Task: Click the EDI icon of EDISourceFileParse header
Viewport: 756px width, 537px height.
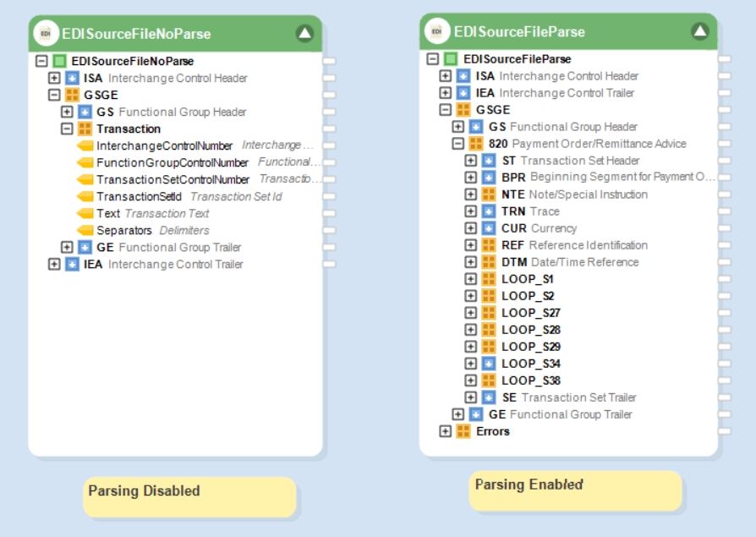Action: pyautogui.click(x=437, y=31)
